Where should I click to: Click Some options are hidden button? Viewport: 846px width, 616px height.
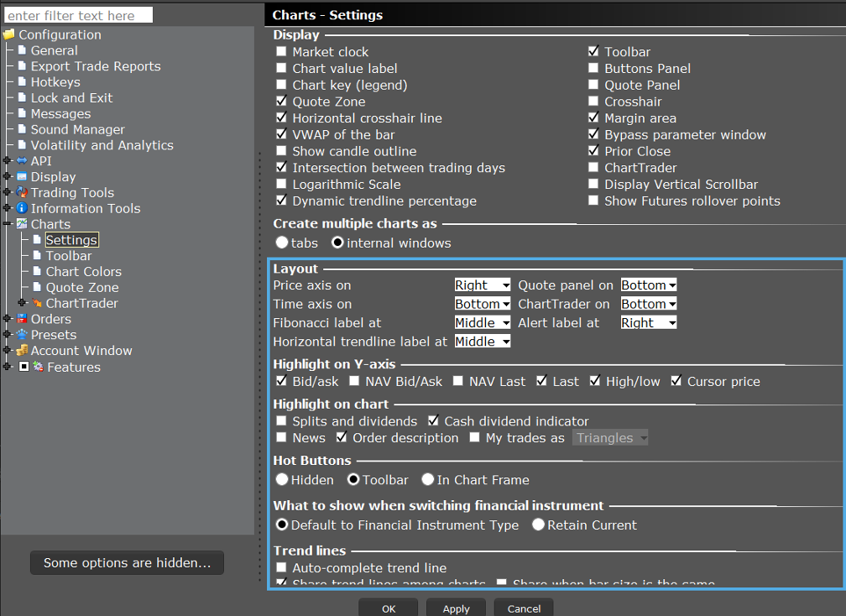[127, 563]
